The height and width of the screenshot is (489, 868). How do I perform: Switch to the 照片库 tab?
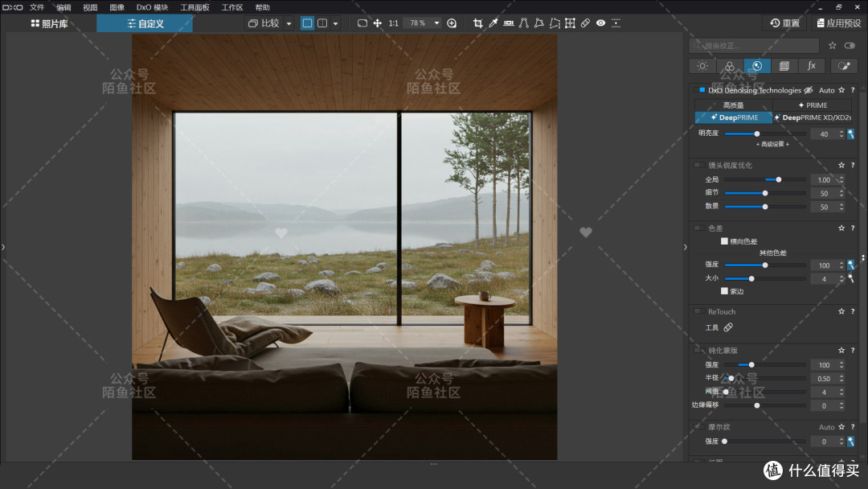point(49,23)
